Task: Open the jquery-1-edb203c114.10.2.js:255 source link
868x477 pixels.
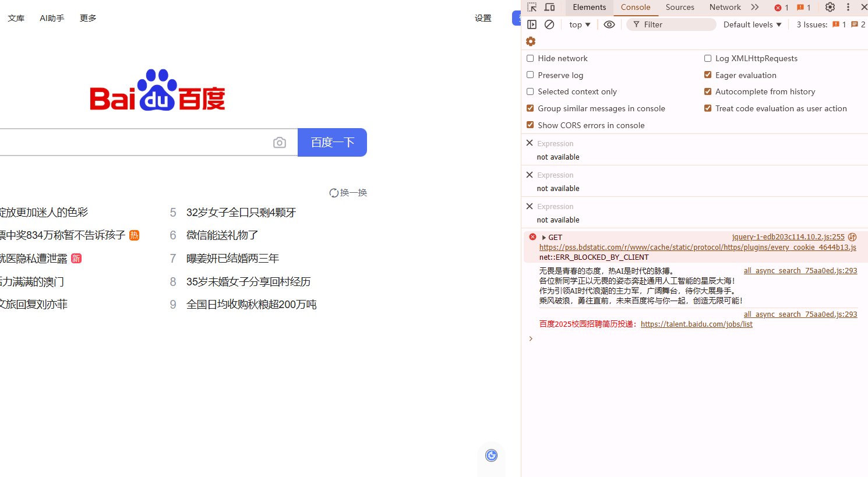Action: 788,237
